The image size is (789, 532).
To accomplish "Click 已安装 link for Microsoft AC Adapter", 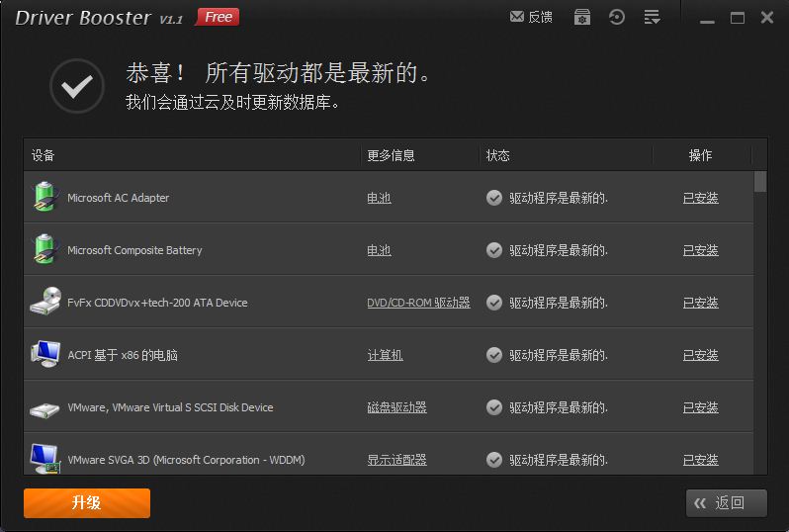I will [700, 198].
